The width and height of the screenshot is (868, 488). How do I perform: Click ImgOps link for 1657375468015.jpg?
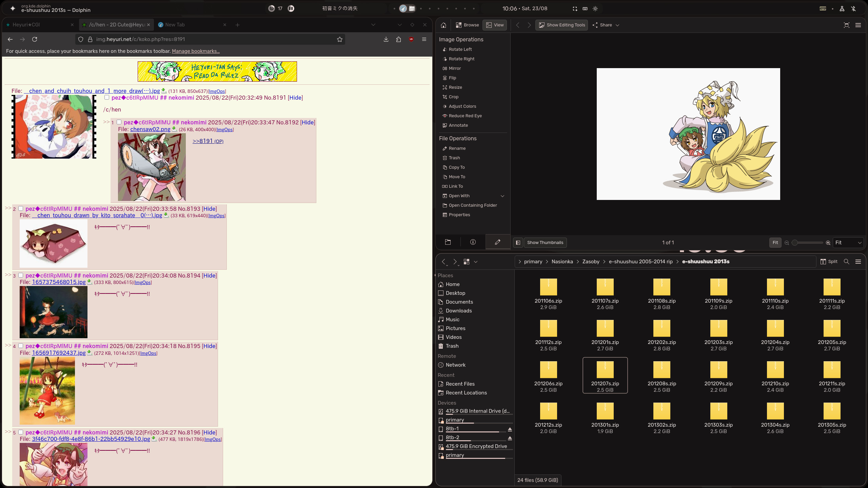143,283
